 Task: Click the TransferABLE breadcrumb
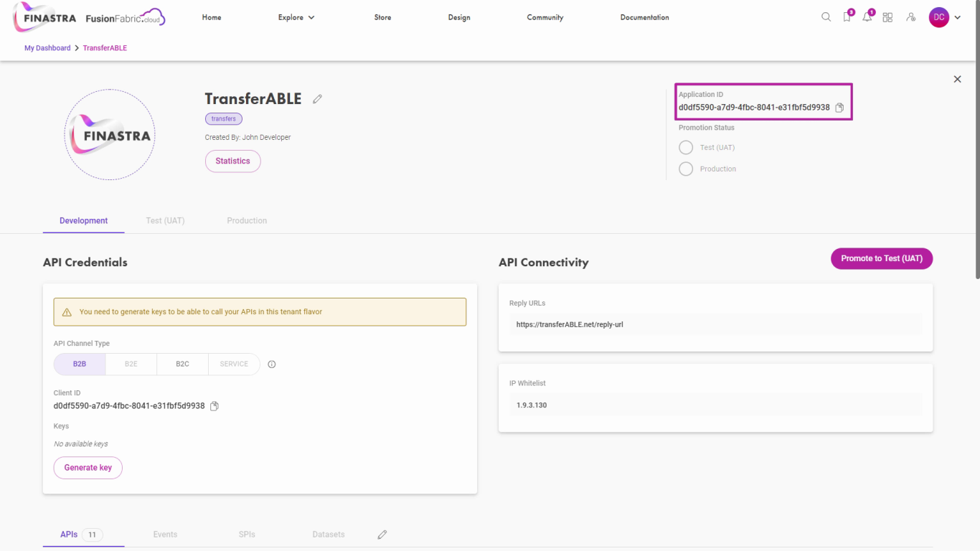click(x=105, y=48)
